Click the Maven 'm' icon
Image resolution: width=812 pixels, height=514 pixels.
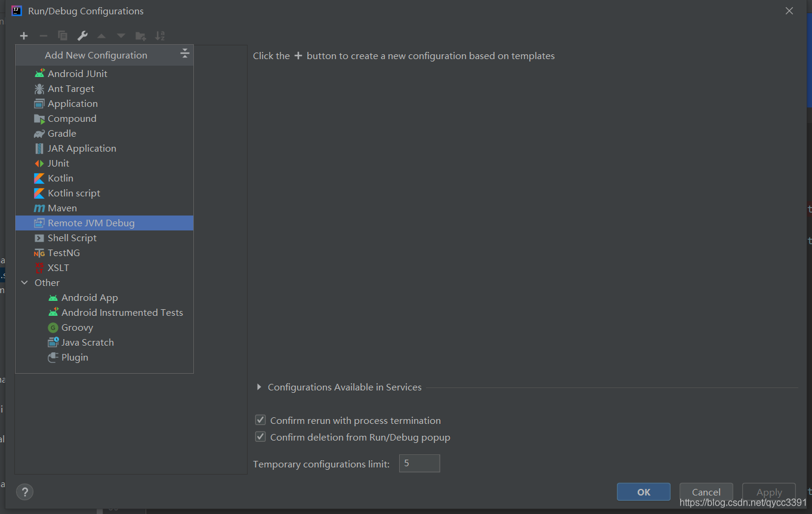pos(39,208)
